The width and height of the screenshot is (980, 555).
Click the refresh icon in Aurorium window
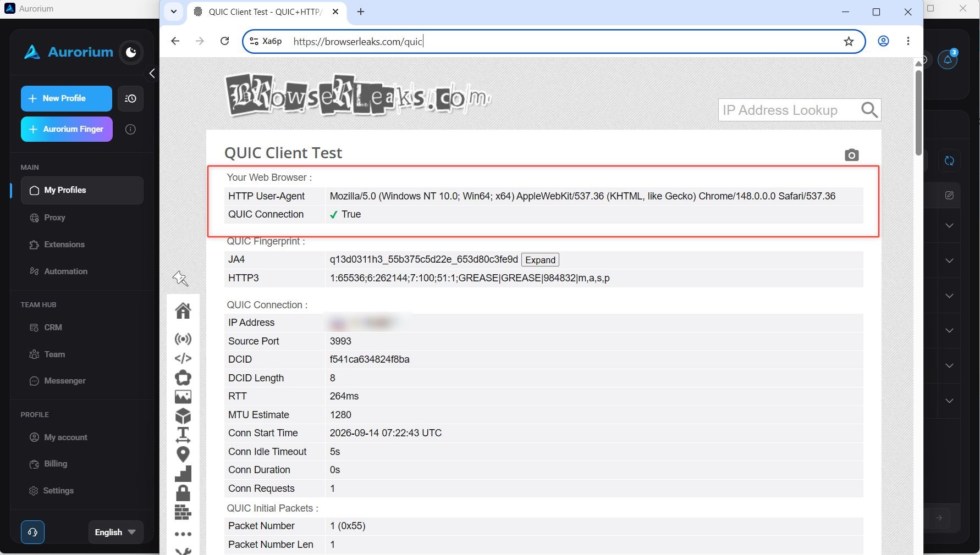(950, 161)
